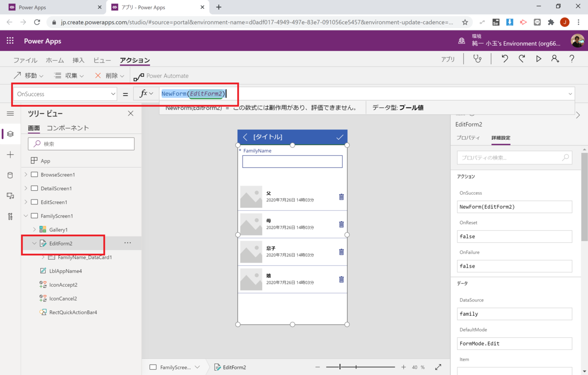Open the ビュー tab
Image resolution: width=588 pixels, height=375 pixels.
pyautogui.click(x=102, y=60)
